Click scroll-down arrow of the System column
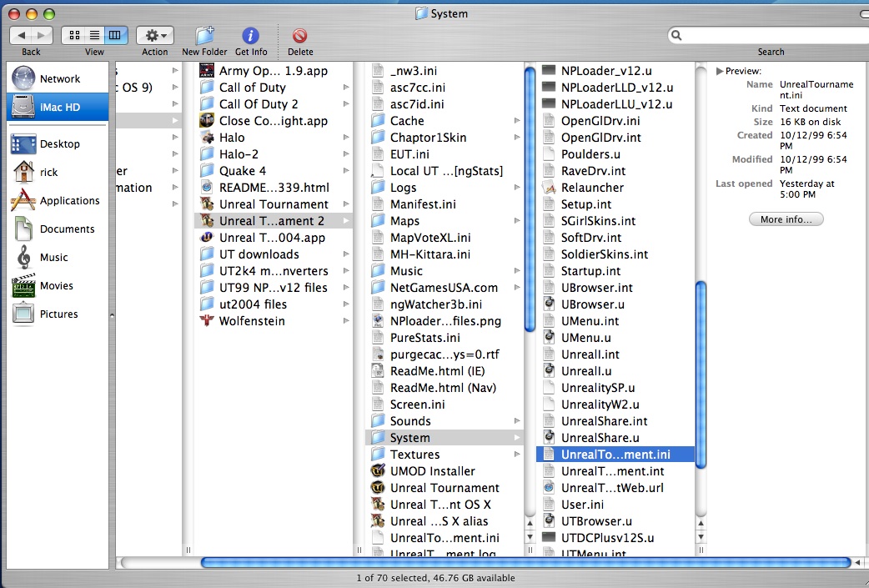Viewport: 869px width, 588px height. pyautogui.click(x=701, y=536)
